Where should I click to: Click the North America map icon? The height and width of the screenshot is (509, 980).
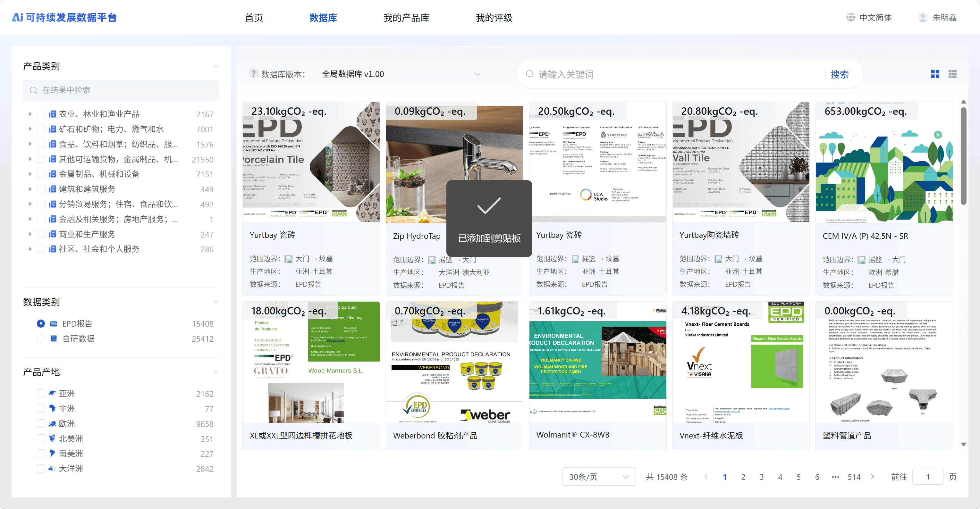point(52,438)
